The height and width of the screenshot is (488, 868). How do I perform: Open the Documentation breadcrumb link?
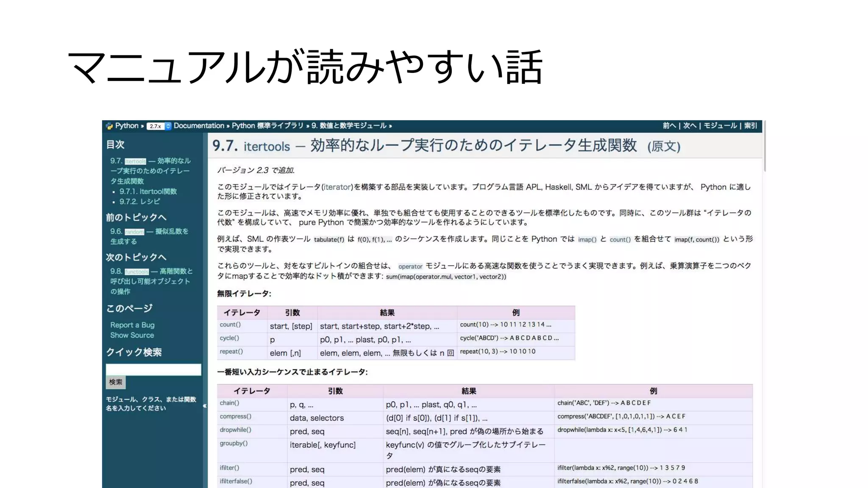coord(199,126)
